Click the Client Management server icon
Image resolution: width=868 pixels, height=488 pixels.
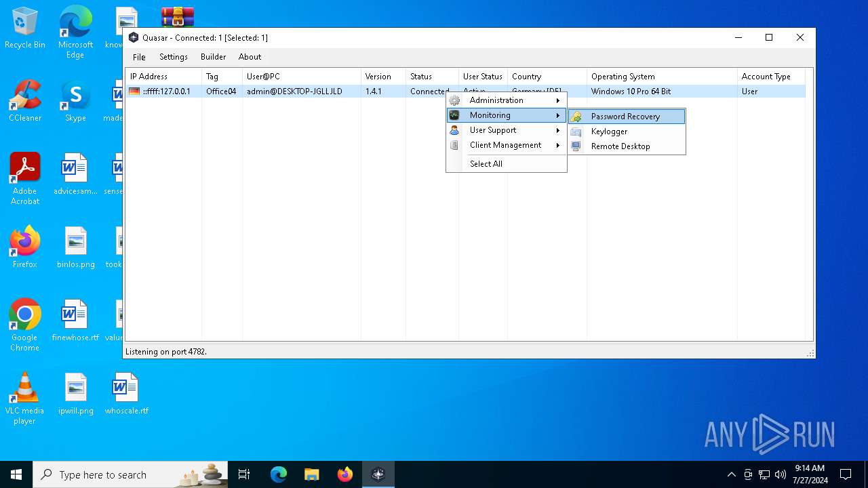click(x=454, y=145)
